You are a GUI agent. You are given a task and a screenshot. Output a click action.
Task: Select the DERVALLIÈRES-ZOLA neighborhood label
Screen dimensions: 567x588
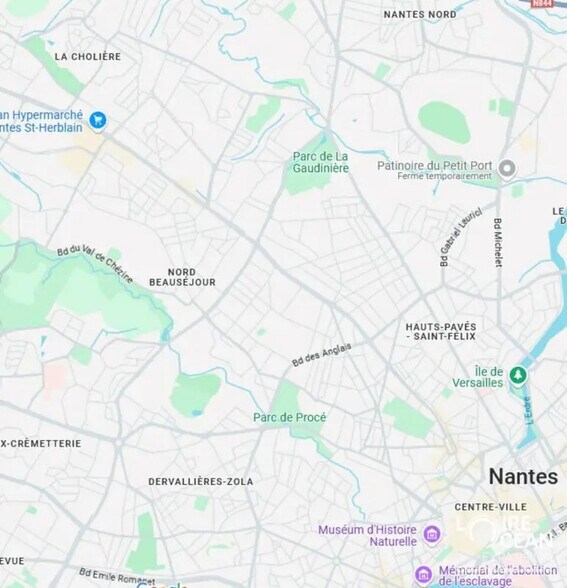point(201,482)
